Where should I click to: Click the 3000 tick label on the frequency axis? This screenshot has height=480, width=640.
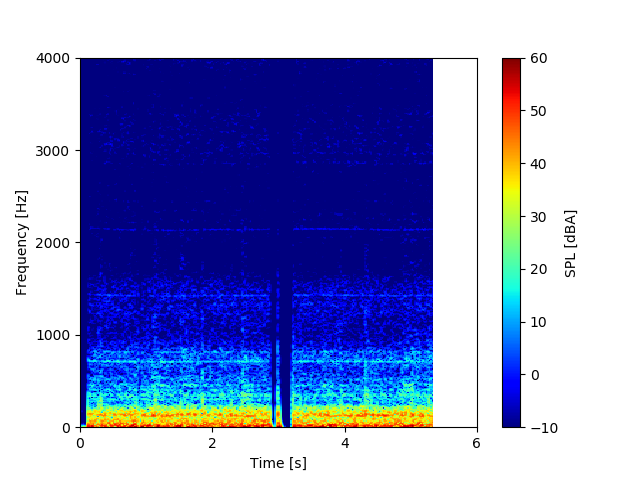(54, 151)
